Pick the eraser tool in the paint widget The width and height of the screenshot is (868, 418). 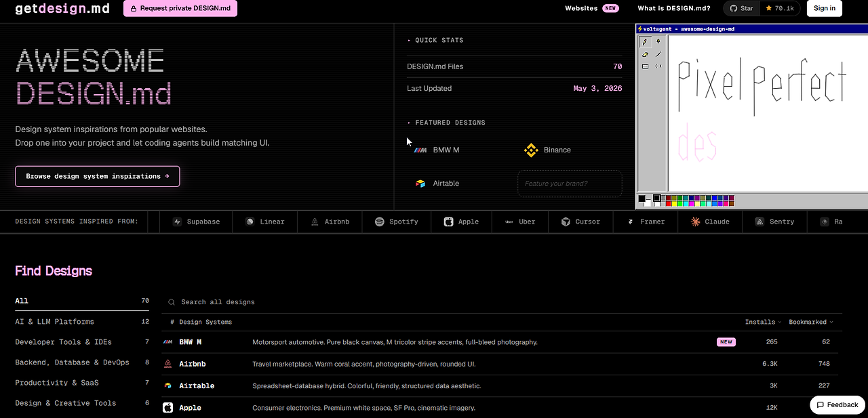[x=645, y=54]
